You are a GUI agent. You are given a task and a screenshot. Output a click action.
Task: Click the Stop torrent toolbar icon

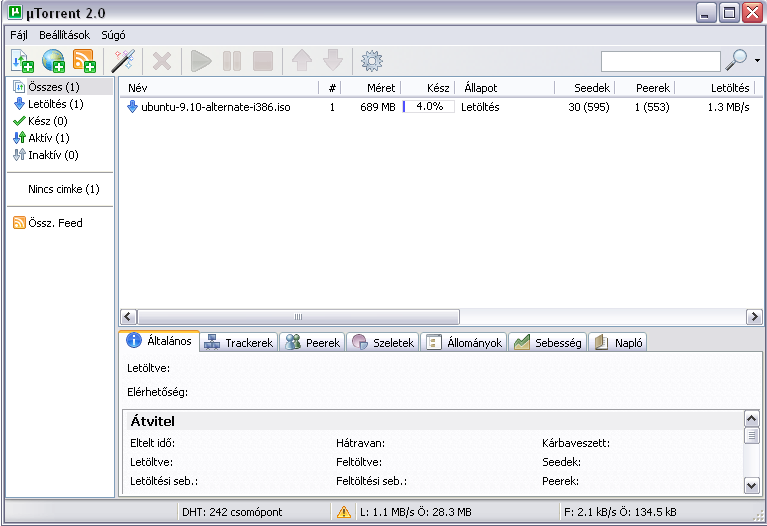coord(263,61)
